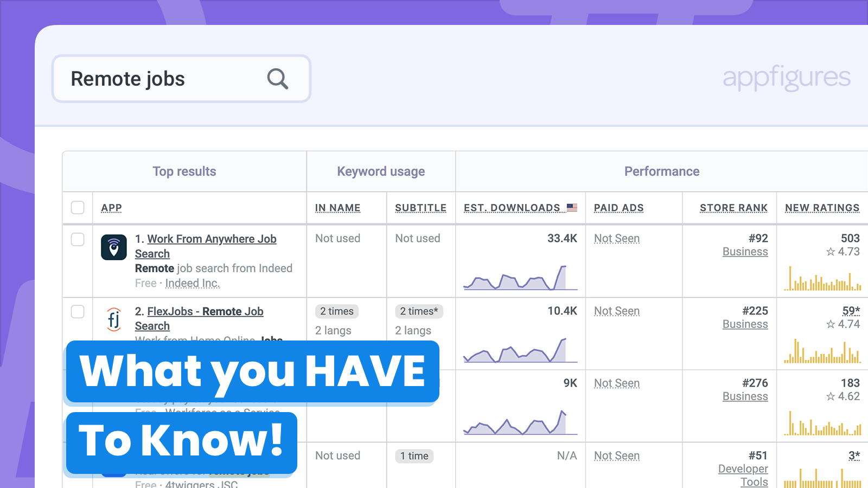This screenshot has width=868, height=488.
Task: Sort by the APP column header
Action: [x=111, y=208]
